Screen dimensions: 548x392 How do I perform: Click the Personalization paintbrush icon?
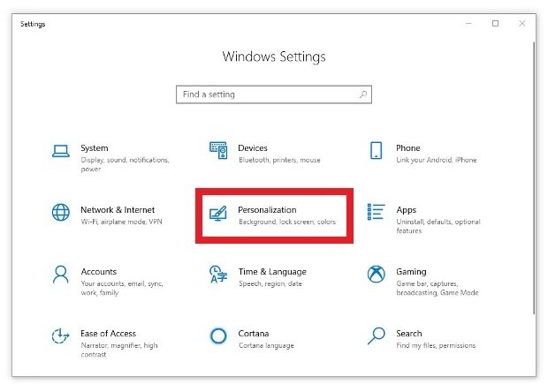click(218, 213)
